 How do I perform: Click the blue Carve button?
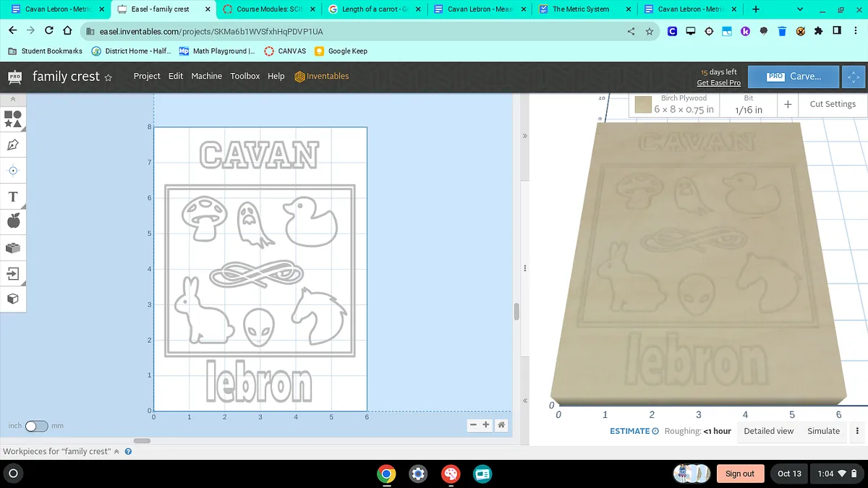click(793, 76)
